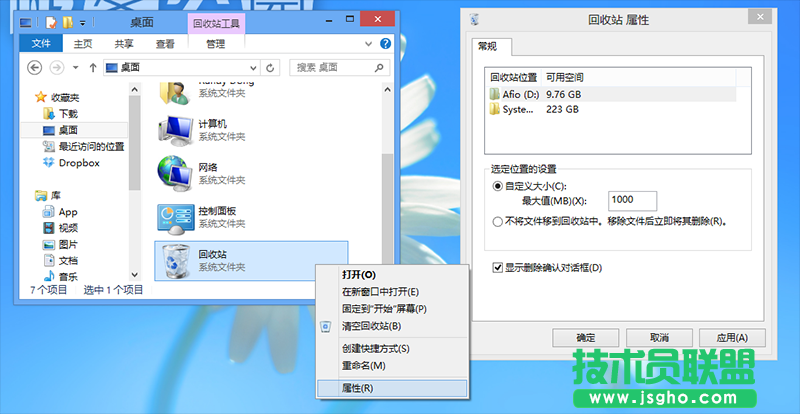
Task: Click the 视频 videos library icon
Action: pyautogui.click(x=48, y=228)
